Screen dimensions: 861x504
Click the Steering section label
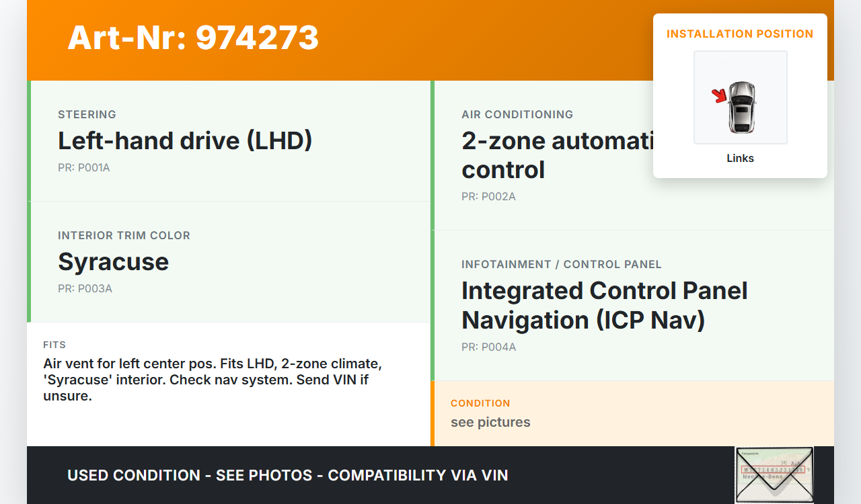tap(87, 114)
